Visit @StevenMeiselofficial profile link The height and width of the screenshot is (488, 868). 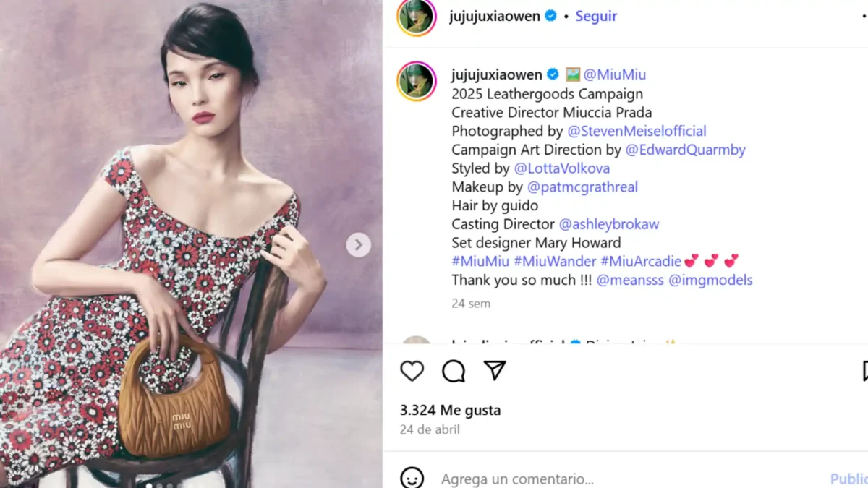click(x=637, y=131)
